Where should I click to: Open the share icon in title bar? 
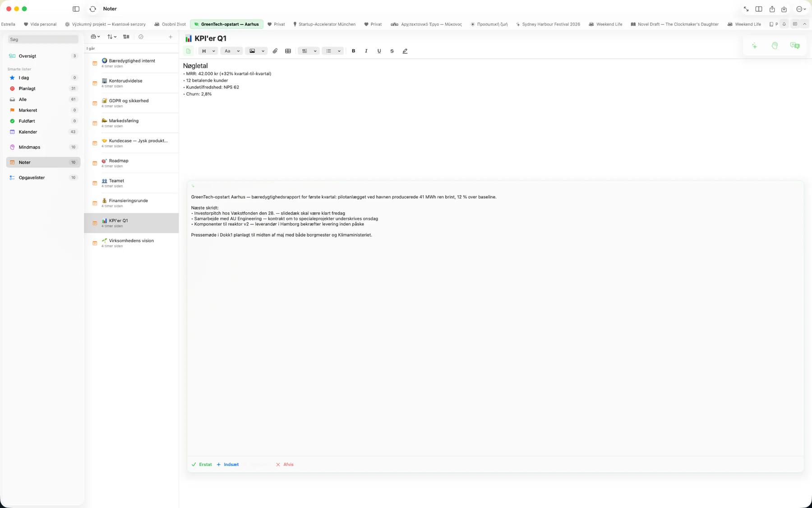coord(772,9)
